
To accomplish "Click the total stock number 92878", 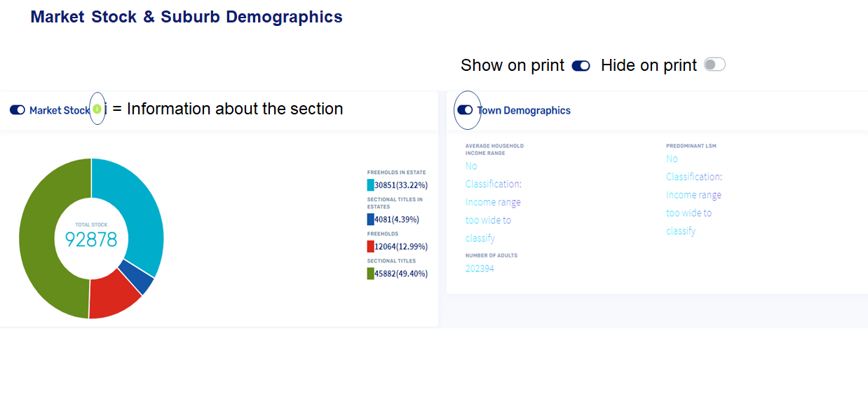I will pyautogui.click(x=91, y=240).
